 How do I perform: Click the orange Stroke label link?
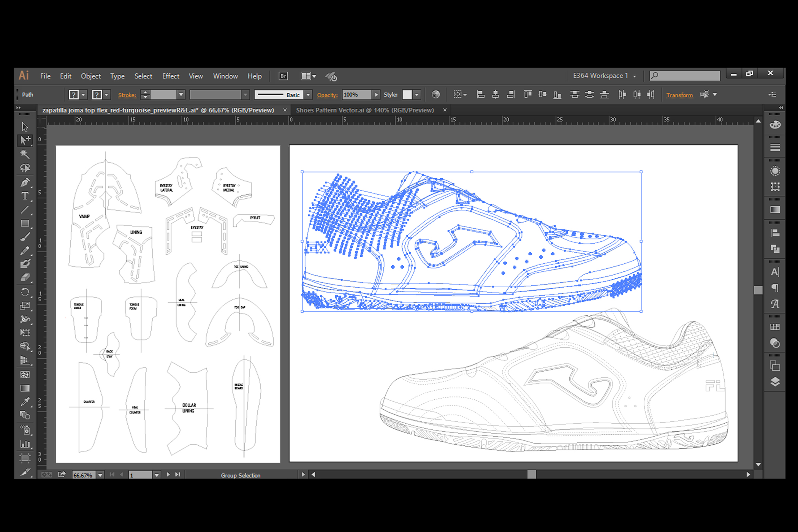127,95
